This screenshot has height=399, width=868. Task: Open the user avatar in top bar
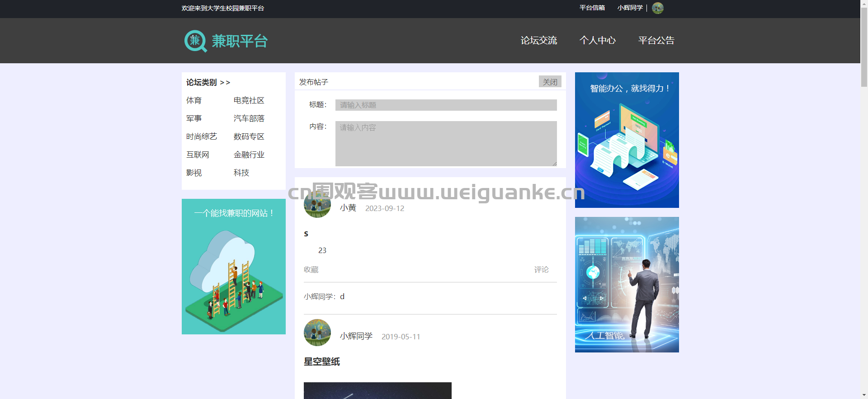click(x=658, y=8)
